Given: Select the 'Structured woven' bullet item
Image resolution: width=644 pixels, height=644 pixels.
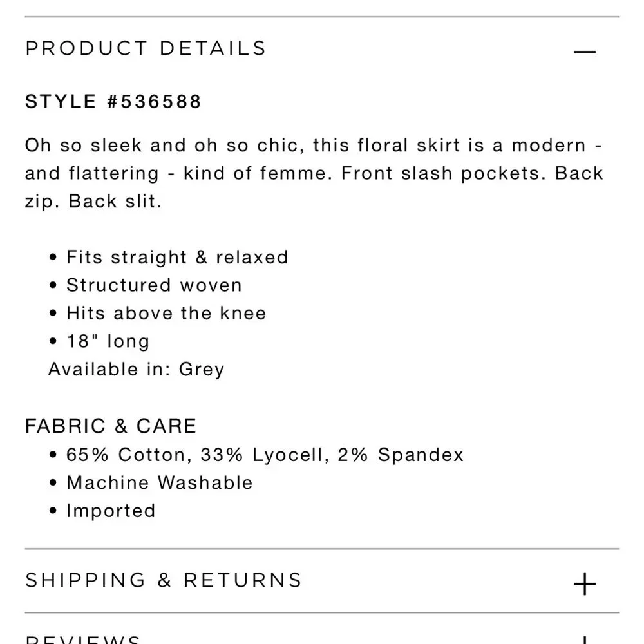Looking at the screenshot, I should click(x=154, y=285).
